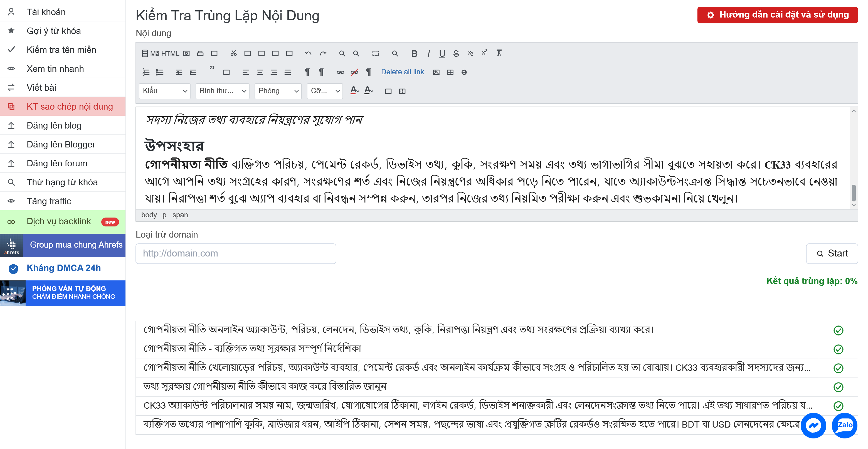The image size is (868, 449).
Task: Increase indent of the paragraph
Action: (x=193, y=72)
